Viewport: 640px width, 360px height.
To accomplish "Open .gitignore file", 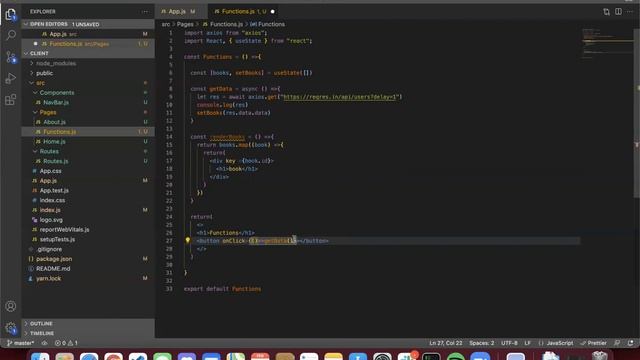I will (x=49, y=249).
